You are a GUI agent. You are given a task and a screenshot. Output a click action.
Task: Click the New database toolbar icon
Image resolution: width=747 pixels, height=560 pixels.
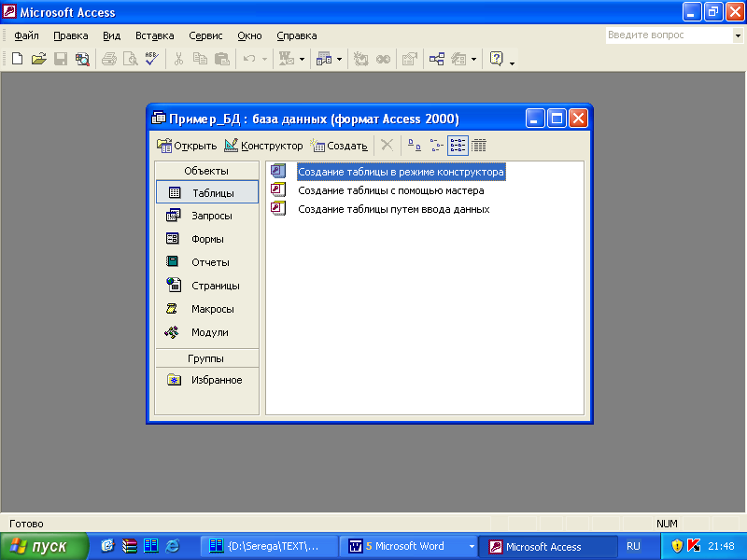pyautogui.click(x=17, y=59)
